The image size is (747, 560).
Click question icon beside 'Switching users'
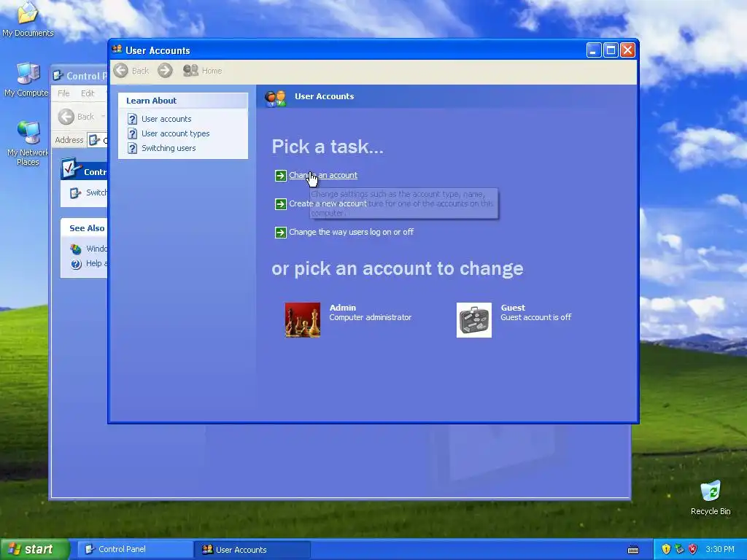132,148
